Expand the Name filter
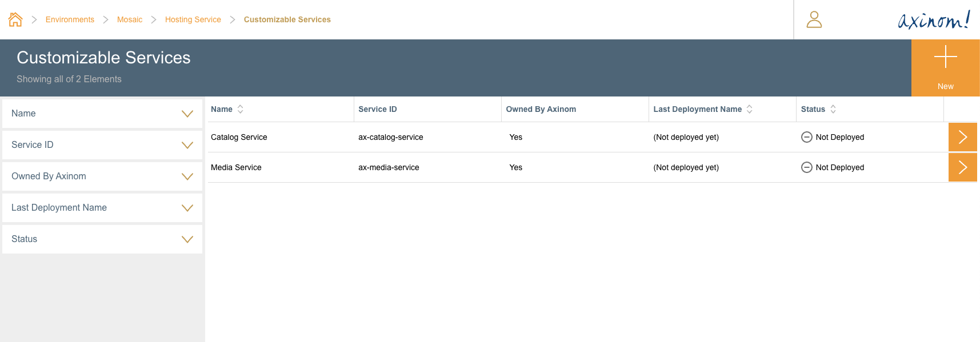Viewport: 980px width, 342px height. (x=187, y=114)
